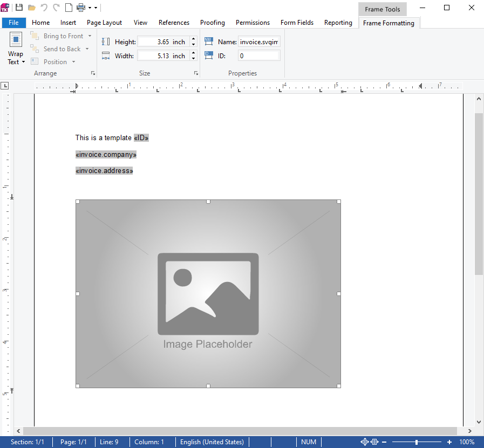Click the Bring to Front icon
Screen dimensions: 484x448
[x=35, y=36]
